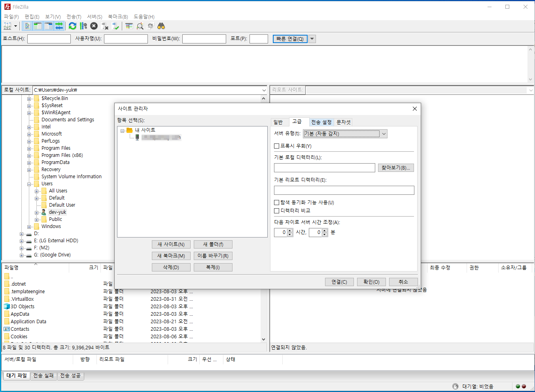535x392 pixels.
Task: Click the 새 폴더 button in Site Manager
Action: [x=213, y=244]
